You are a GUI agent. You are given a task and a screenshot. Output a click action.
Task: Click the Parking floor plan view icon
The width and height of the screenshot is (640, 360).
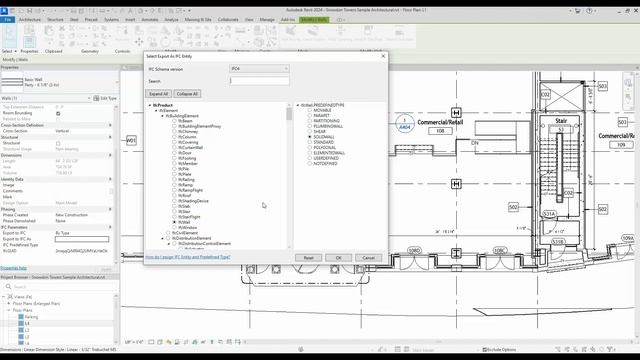coord(21,317)
